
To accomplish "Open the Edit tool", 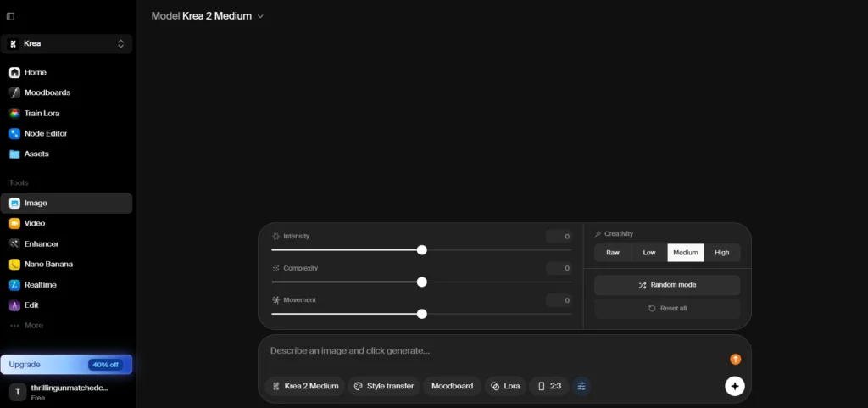I will point(66,305).
